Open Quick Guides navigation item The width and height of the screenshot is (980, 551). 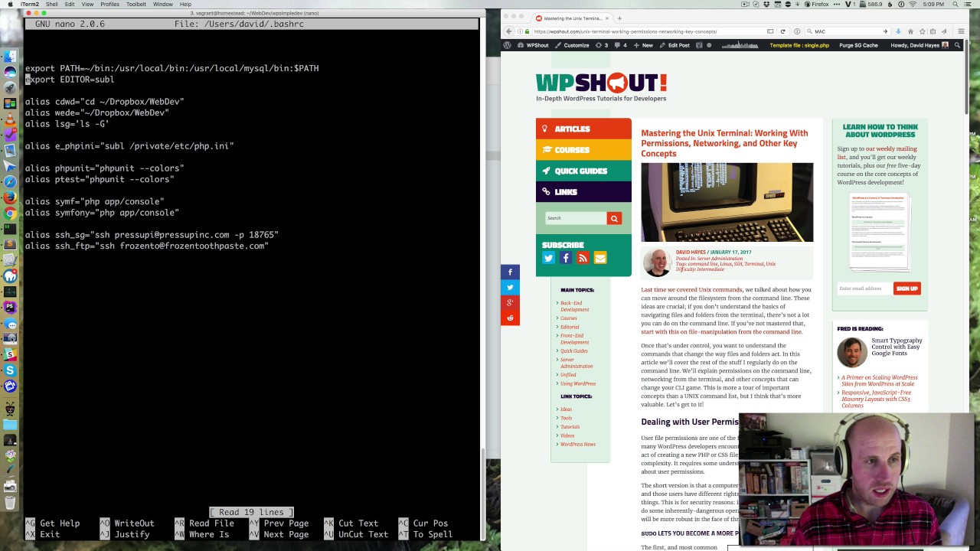(583, 171)
